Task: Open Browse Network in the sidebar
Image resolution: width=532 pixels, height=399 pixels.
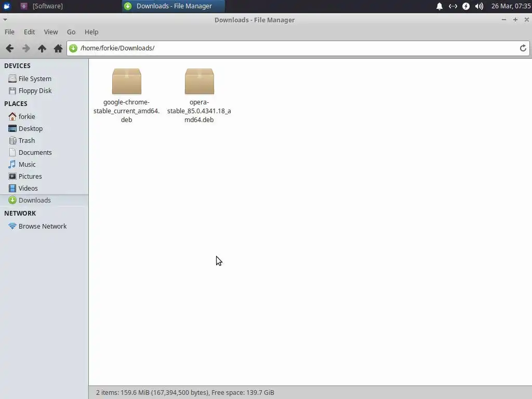Action: coord(44,227)
